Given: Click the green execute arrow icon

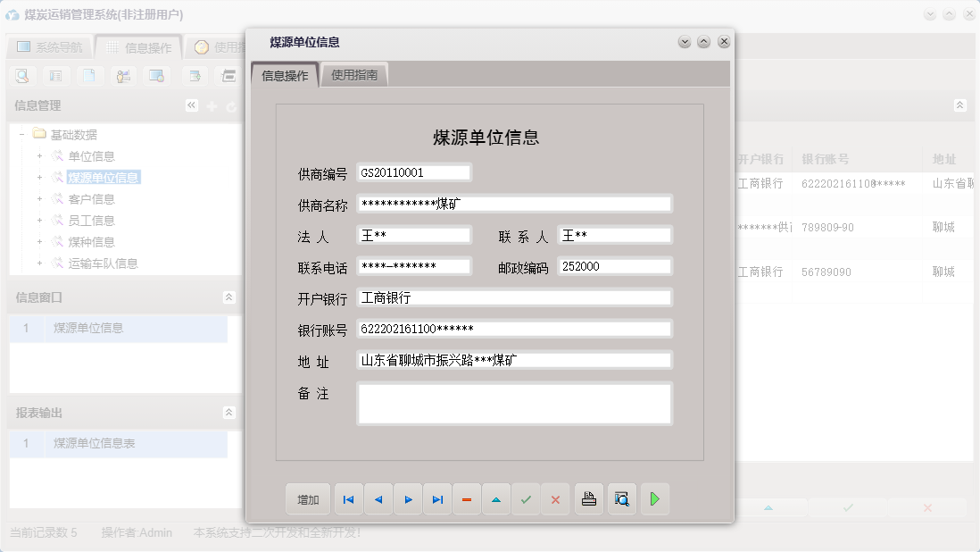Looking at the screenshot, I should [x=655, y=499].
